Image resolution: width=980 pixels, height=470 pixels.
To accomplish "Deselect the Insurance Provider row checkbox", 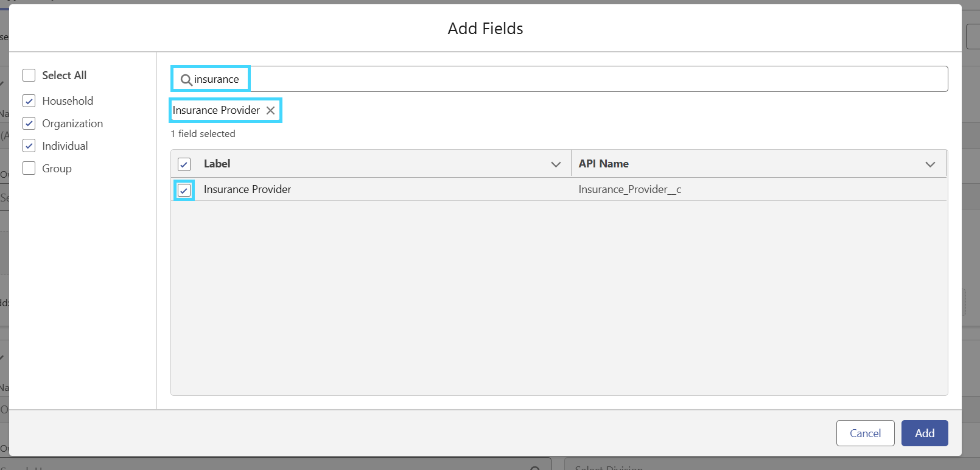I will 184,190.
